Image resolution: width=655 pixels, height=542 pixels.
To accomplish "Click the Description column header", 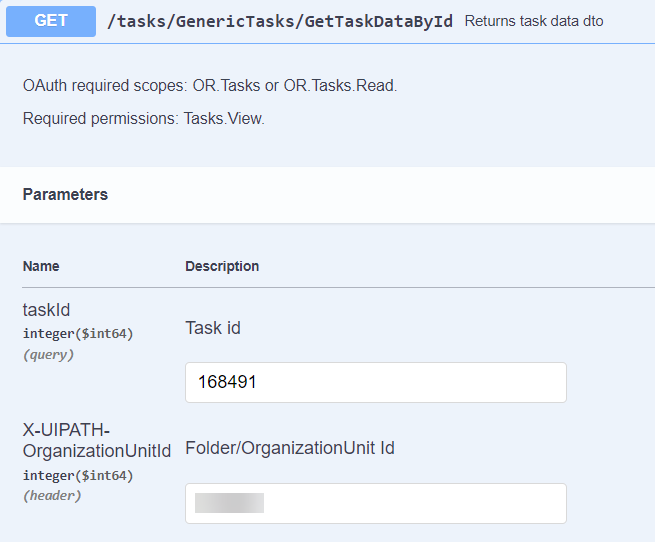I will [222, 266].
